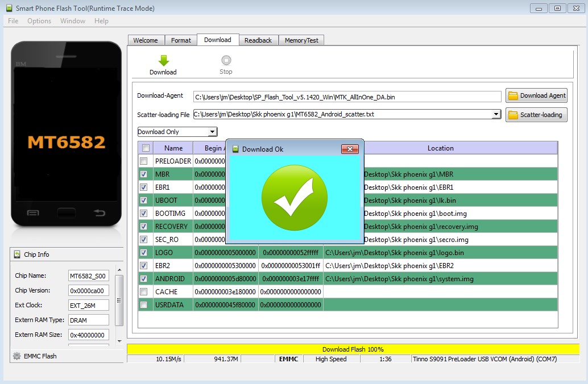Click the 941.37M size status entry

[x=212, y=359]
